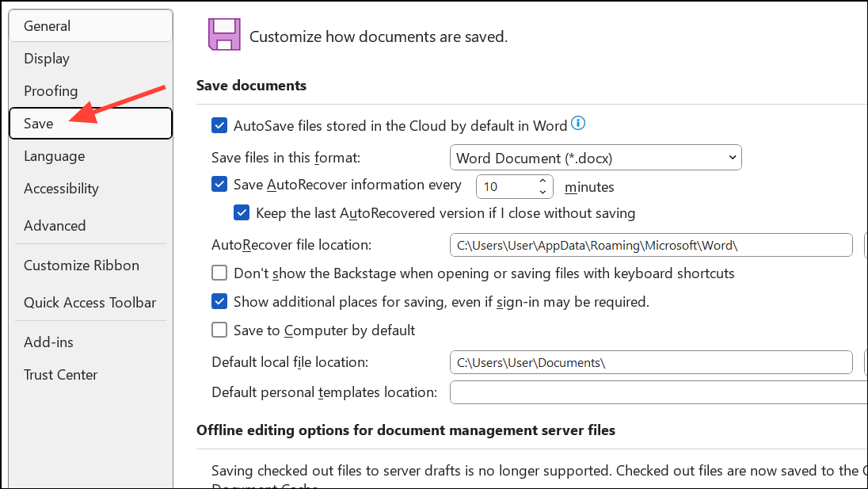Decrease AutoRecover minutes with the down arrow
This screenshot has width=868, height=489.
click(542, 192)
